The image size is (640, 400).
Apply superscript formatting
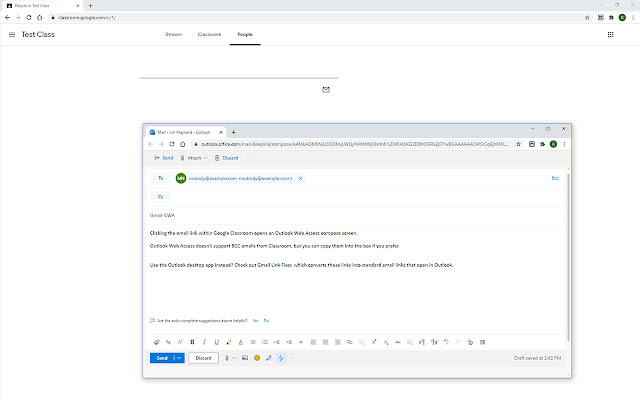pos(374,342)
